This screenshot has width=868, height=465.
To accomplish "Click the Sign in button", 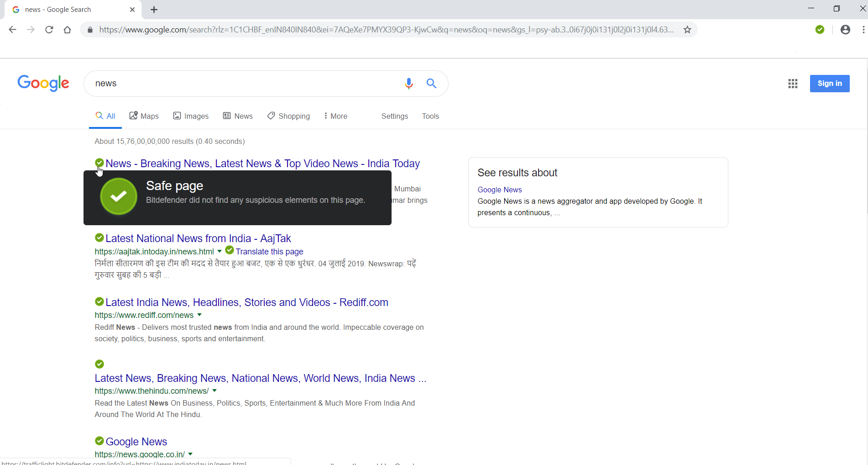I will (x=830, y=84).
